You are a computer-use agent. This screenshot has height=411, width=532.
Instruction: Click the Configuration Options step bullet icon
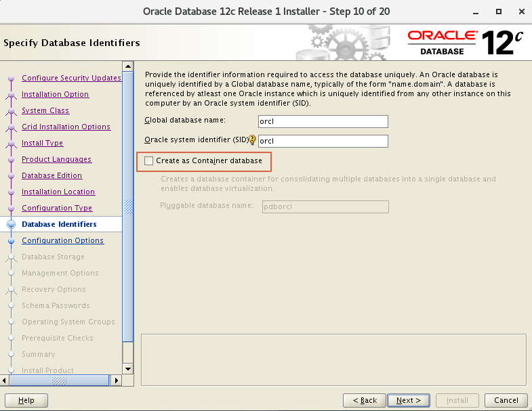coord(11,241)
